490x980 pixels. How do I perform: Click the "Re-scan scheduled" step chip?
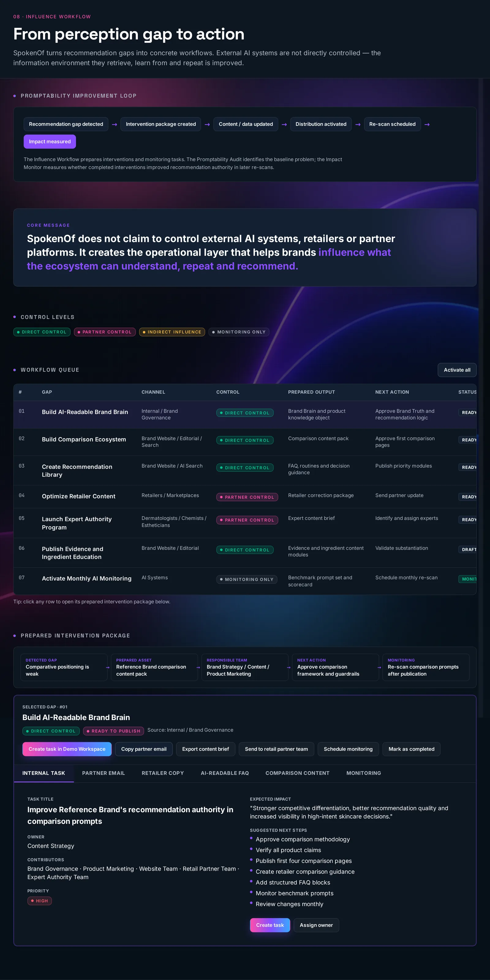pyautogui.click(x=392, y=124)
